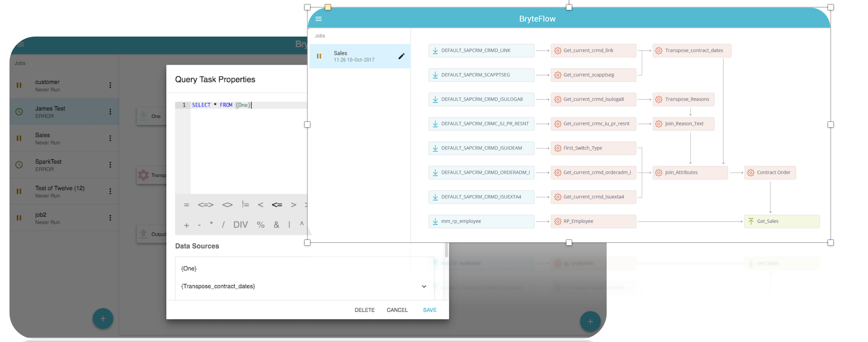Click the gear icon on Join_Attributes node
Image resolution: width=868 pixels, height=342 pixels.
[x=659, y=173]
